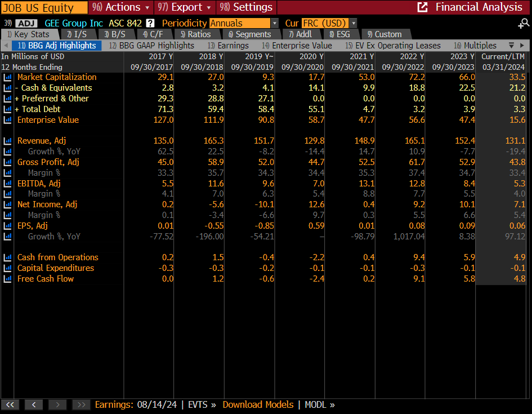Select the Earnings subtab
The image size is (532, 414).
tap(228, 46)
